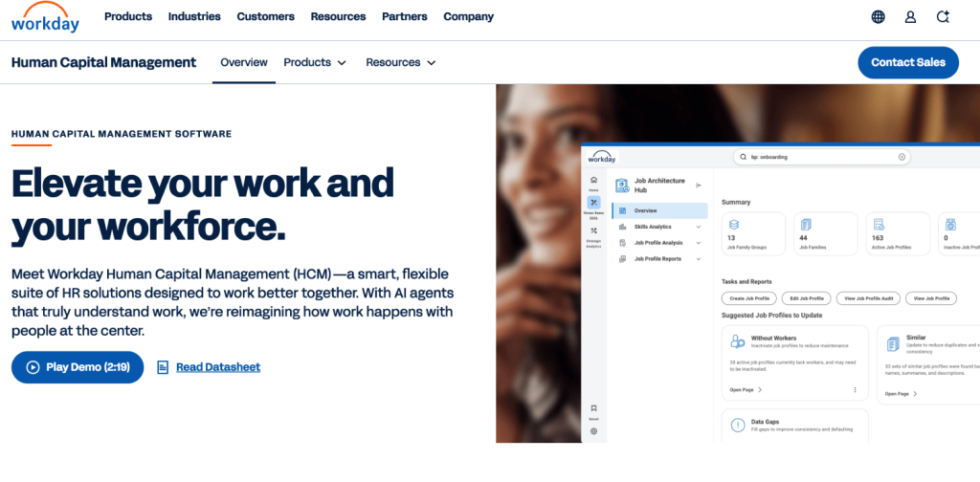Screen dimensions: 980x482
Task: Click Human Capital Management heading link
Action: pos(103,62)
